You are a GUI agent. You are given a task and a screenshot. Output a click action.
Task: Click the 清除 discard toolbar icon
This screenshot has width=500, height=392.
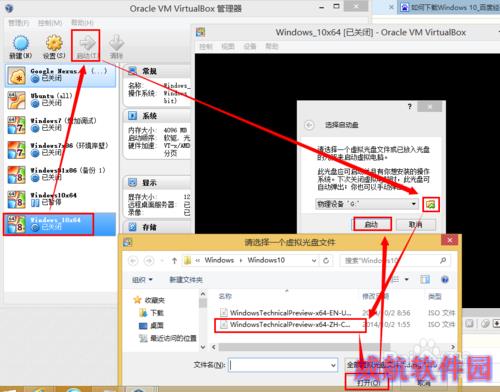point(116,47)
